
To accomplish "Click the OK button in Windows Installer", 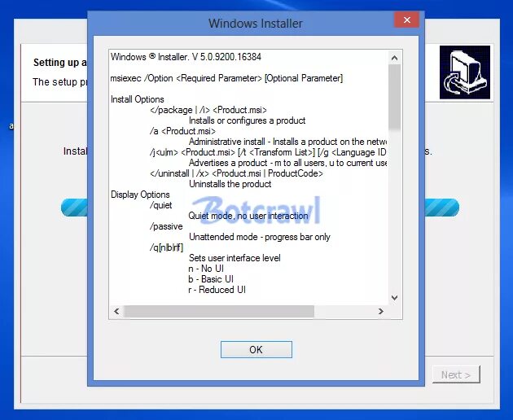I will (x=256, y=349).
